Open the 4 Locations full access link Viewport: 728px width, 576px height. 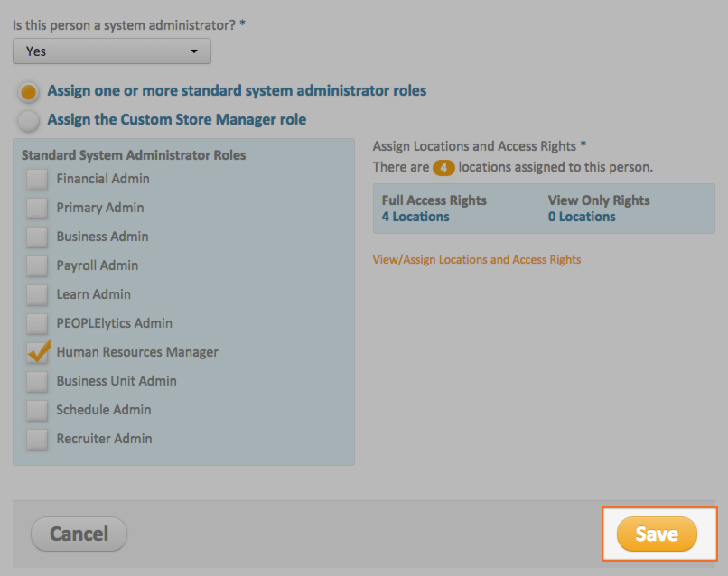pos(415,217)
